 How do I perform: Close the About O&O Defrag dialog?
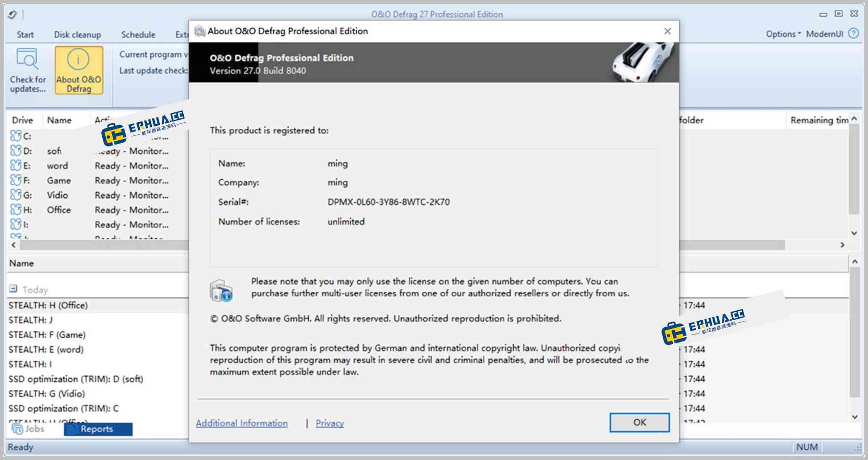click(668, 31)
